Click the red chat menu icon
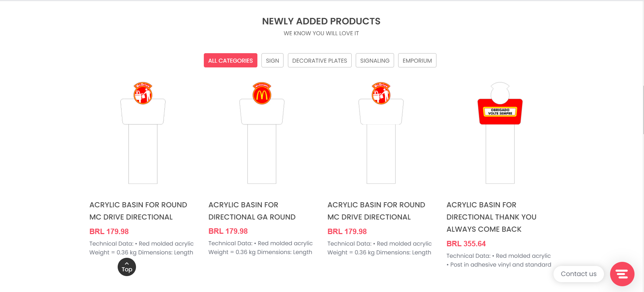 pyautogui.click(x=622, y=274)
